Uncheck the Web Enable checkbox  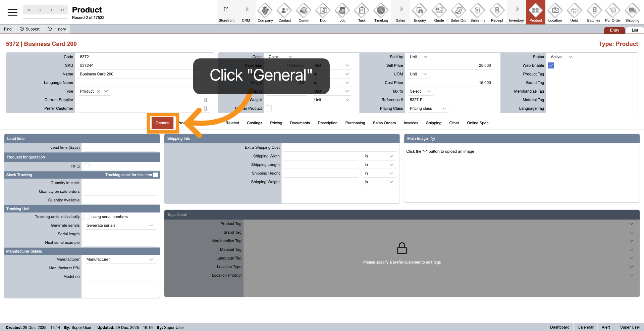pyautogui.click(x=551, y=65)
